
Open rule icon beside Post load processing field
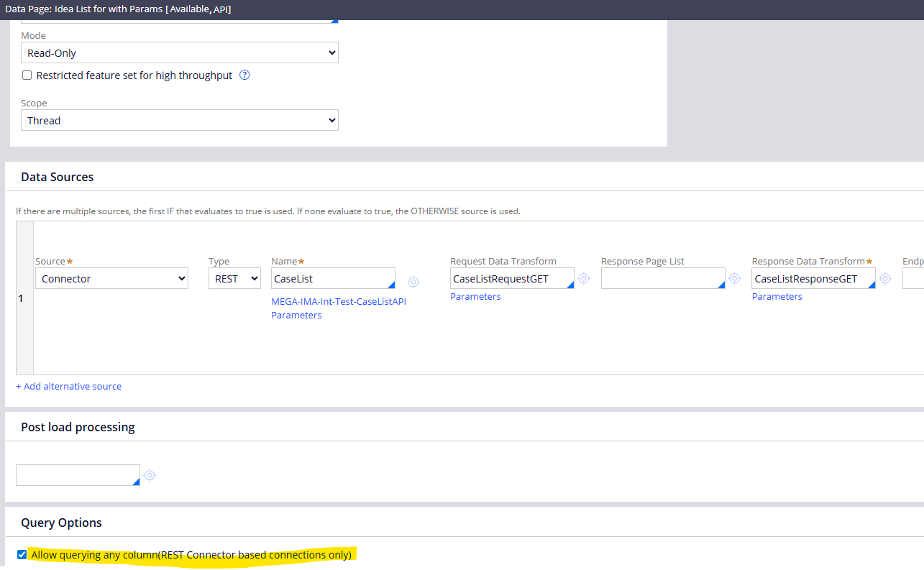click(150, 475)
